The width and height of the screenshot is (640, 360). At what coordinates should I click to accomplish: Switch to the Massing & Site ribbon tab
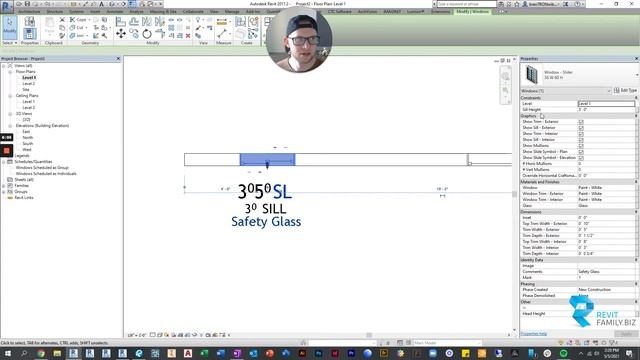pos(163,11)
